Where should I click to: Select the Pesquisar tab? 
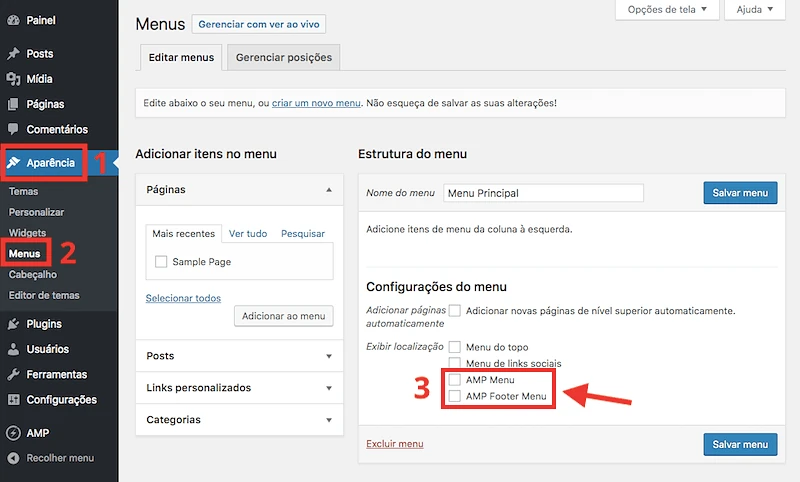303,234
